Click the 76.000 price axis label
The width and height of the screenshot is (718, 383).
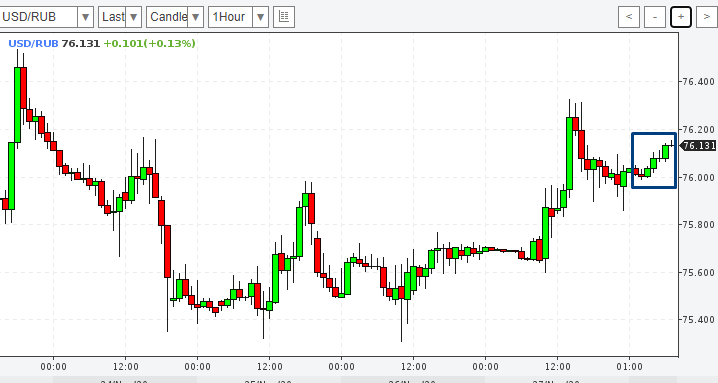698,177
